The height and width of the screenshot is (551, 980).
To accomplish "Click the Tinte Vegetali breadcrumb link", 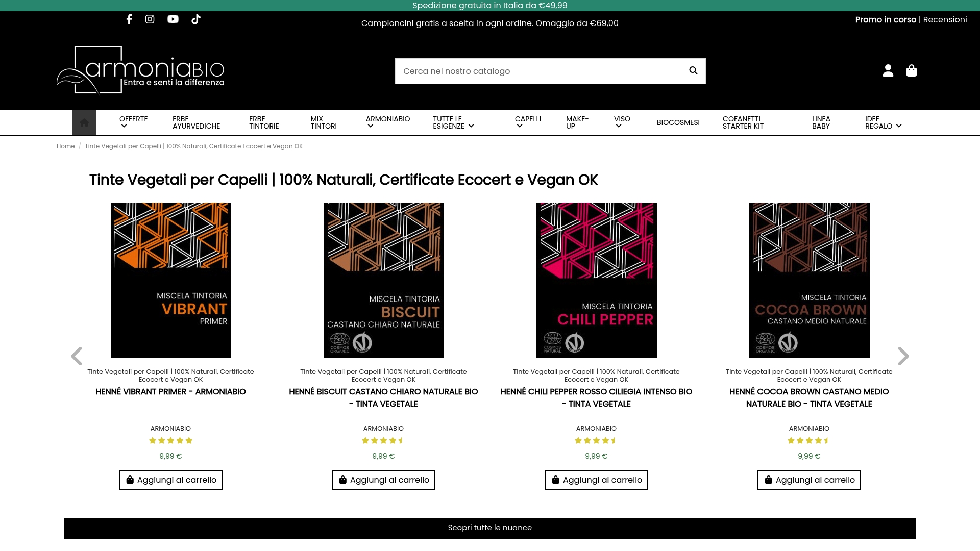I will pyautogui.click(x=193, y=146).
